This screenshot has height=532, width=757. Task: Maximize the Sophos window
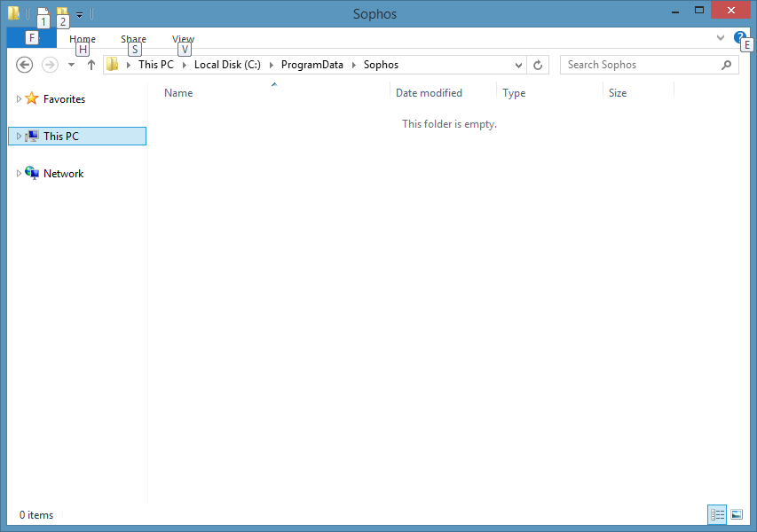[699, 11]
